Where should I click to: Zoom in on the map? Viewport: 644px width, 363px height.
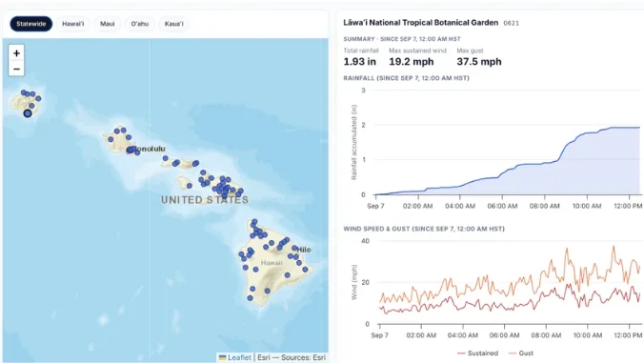16,53
